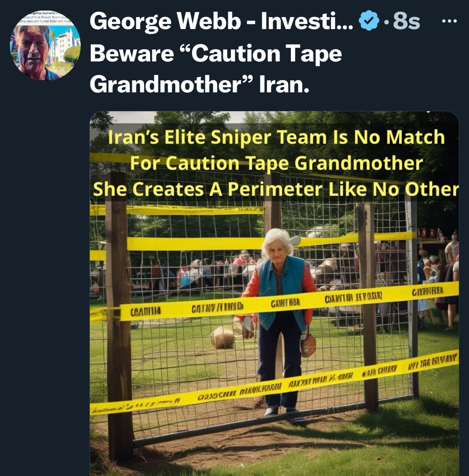Image resolution: width=469 pixels, height=476 pixels.
Task: Click the 8s tweet timestamp
Action: click(x=406, y=21)
